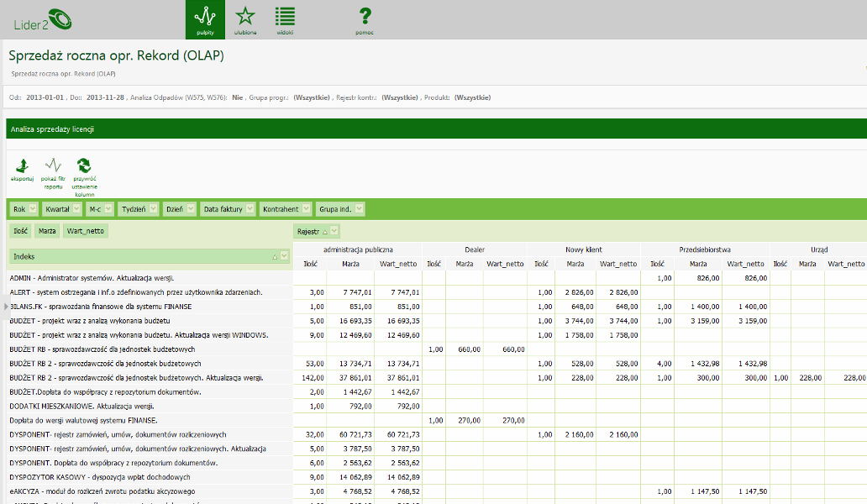Open the Rok field dropdown
Screen dimensions: 867x504
point(33,209)
